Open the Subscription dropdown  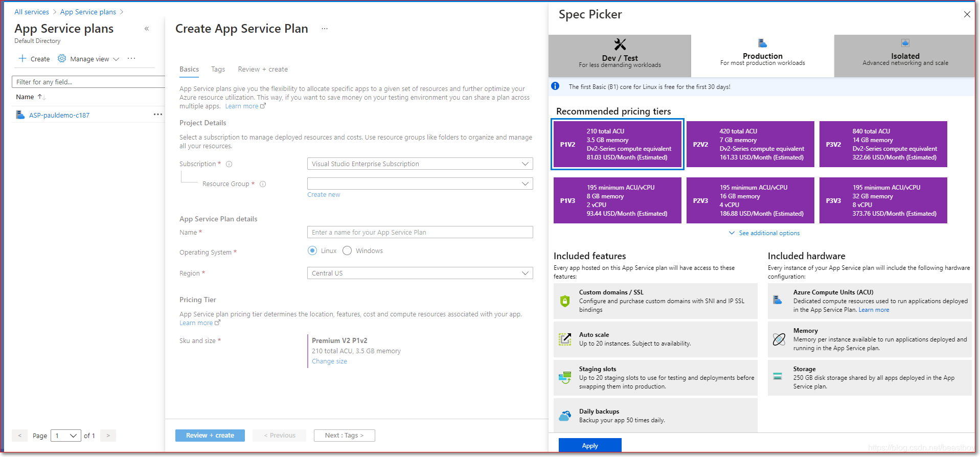[420, 164]
